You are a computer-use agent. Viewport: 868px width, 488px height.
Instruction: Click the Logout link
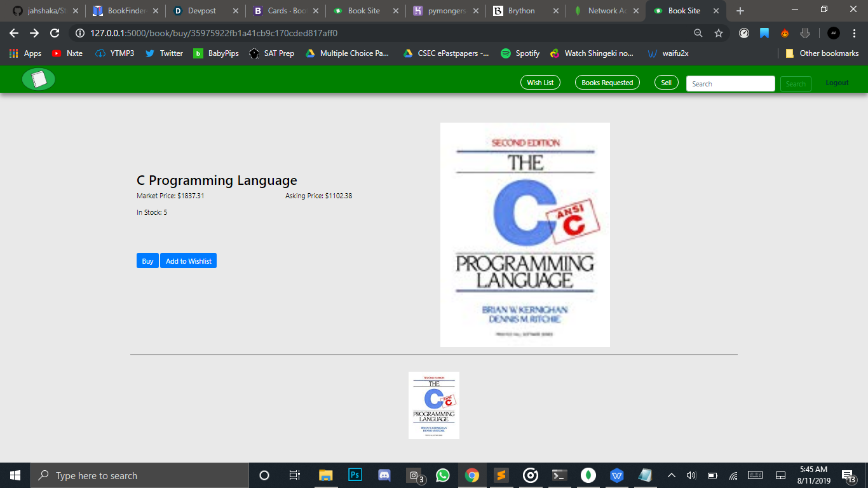837,83
